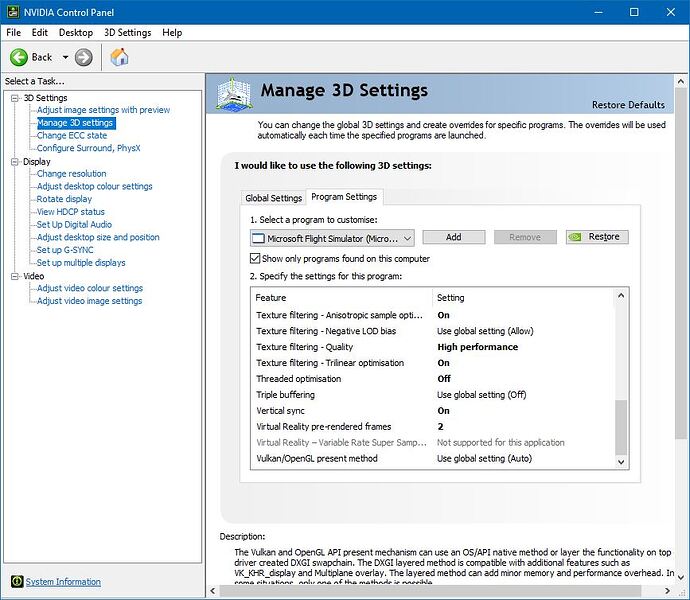Select Triple buffering Use global setting value
The image size is (690, 600).
(x=481, y=395)
